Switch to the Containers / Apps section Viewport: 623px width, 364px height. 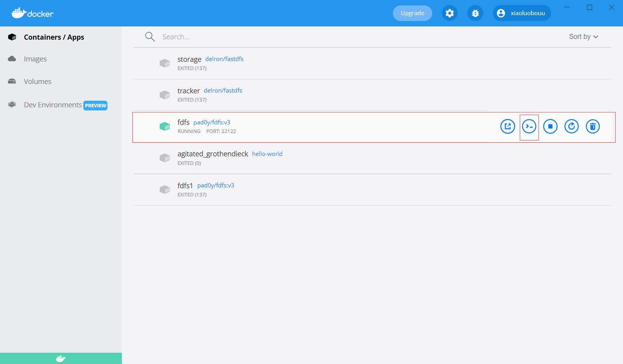(54, 37)
